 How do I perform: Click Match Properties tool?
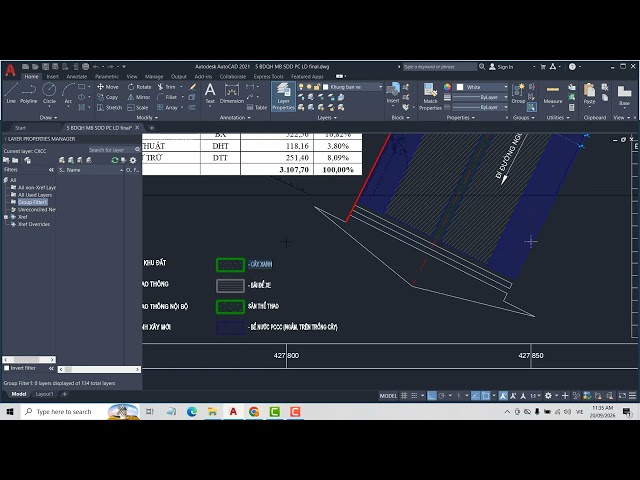tap(430, 96)
